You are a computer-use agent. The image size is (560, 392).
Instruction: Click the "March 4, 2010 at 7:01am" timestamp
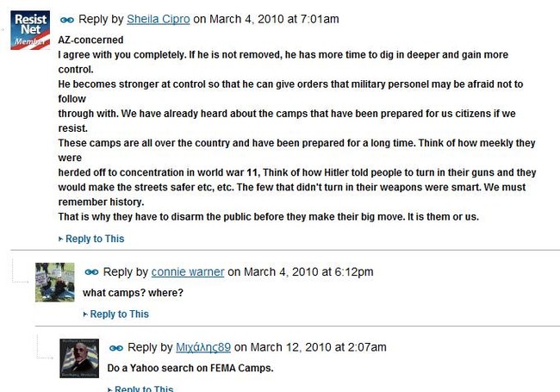tap(274, 19)
